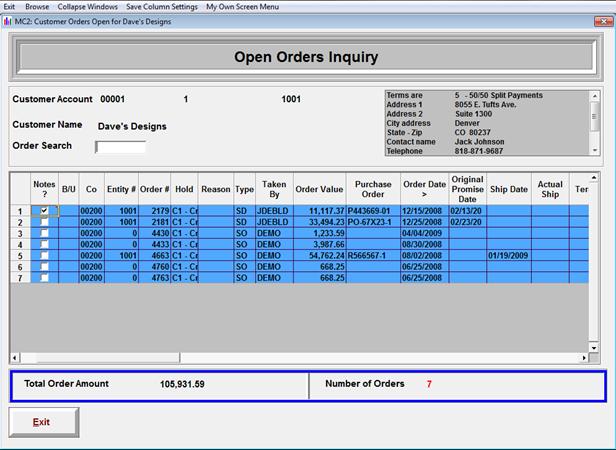
Task: Click Total Order Amount value 105,931.59
Action: (x=182, y=384)
